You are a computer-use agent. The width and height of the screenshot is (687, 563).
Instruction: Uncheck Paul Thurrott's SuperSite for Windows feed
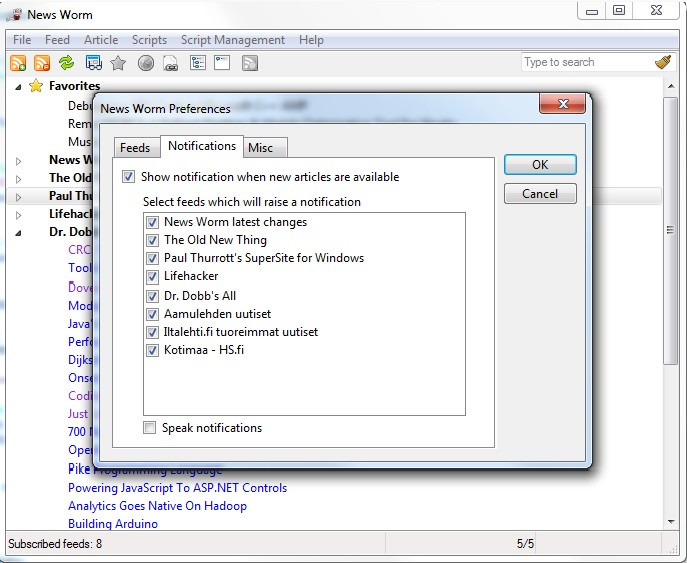tap(152, 258)
